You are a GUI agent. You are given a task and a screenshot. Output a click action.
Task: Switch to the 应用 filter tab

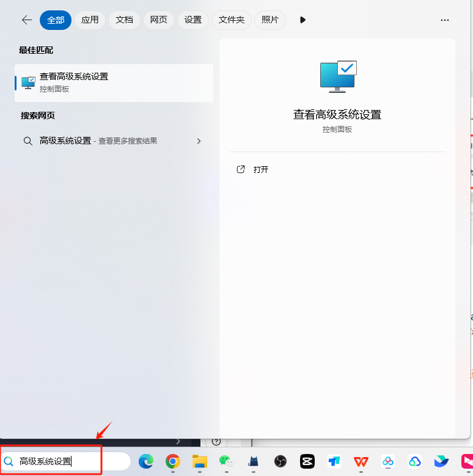[x=90, y=20]
